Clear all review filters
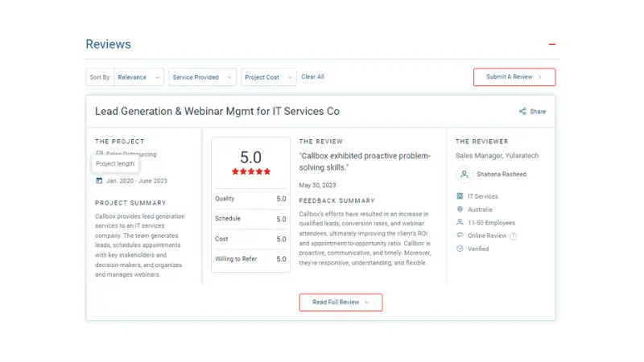The width and height of the screenshot is (644, 362). pyautogui.click(x=312, y=76)
